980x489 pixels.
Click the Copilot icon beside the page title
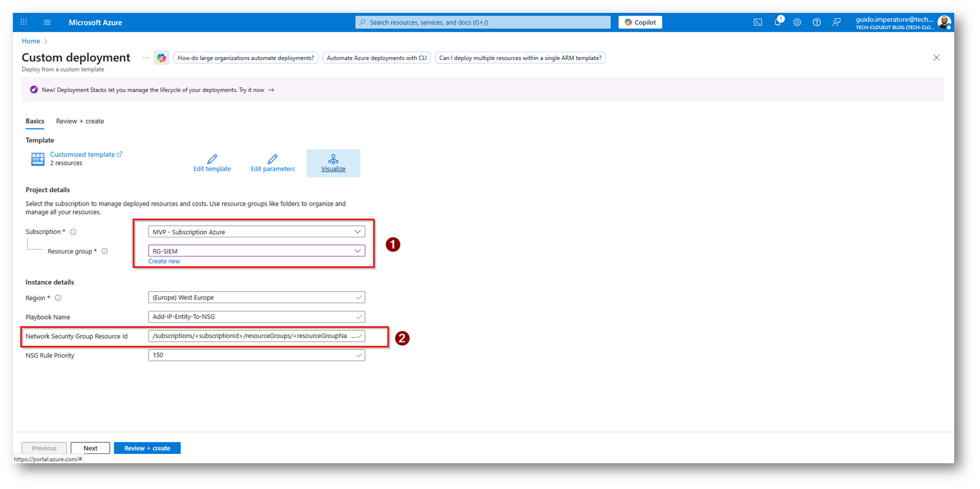[161, 58]
